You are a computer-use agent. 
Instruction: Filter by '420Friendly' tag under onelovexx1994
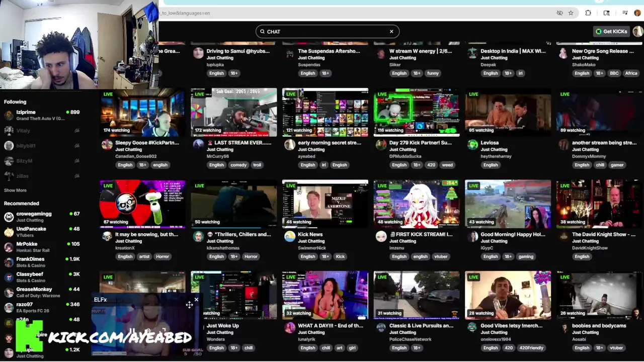531,348
